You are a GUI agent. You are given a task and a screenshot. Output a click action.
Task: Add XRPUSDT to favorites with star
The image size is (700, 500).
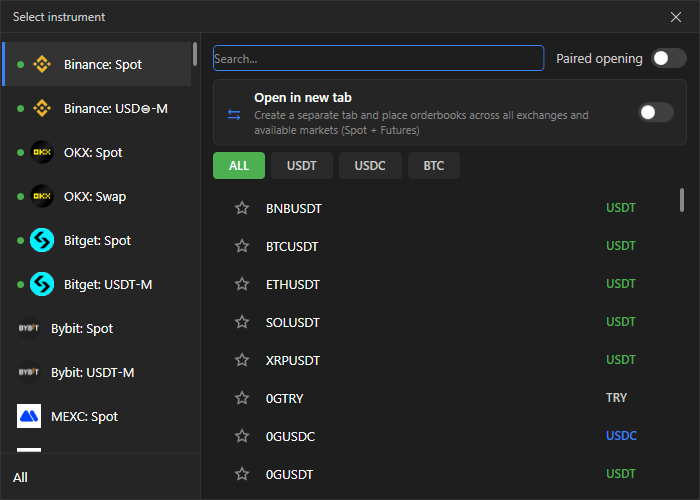[x=242, y=360]
